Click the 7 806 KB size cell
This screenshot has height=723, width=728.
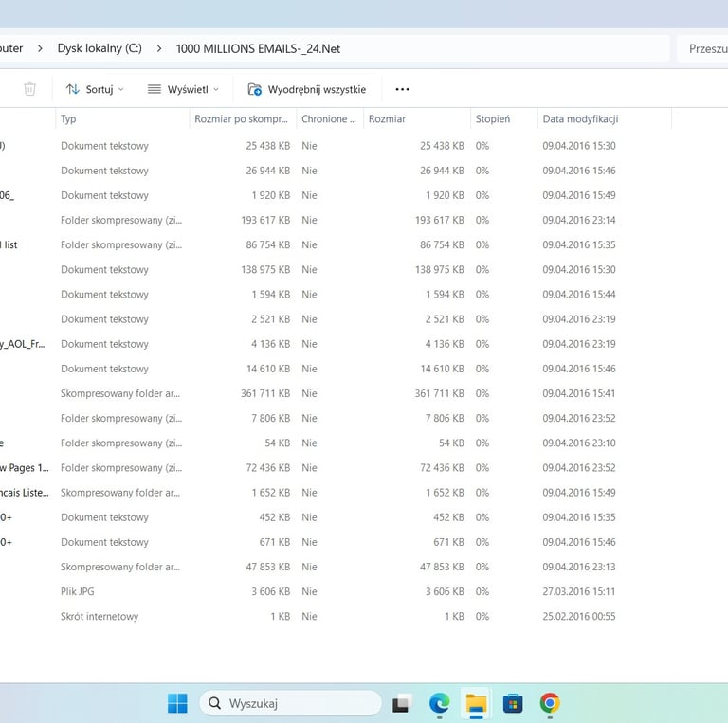tap(445, 418)
